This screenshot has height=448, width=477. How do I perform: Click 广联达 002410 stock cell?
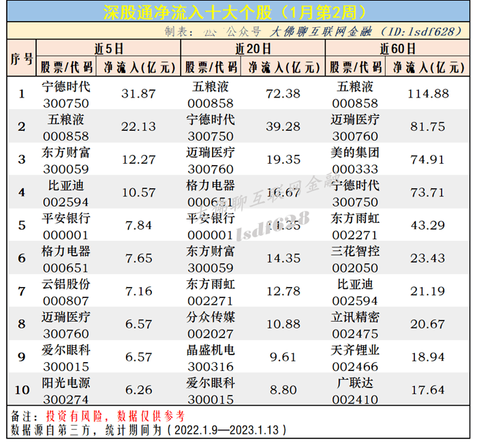[355, 390]
